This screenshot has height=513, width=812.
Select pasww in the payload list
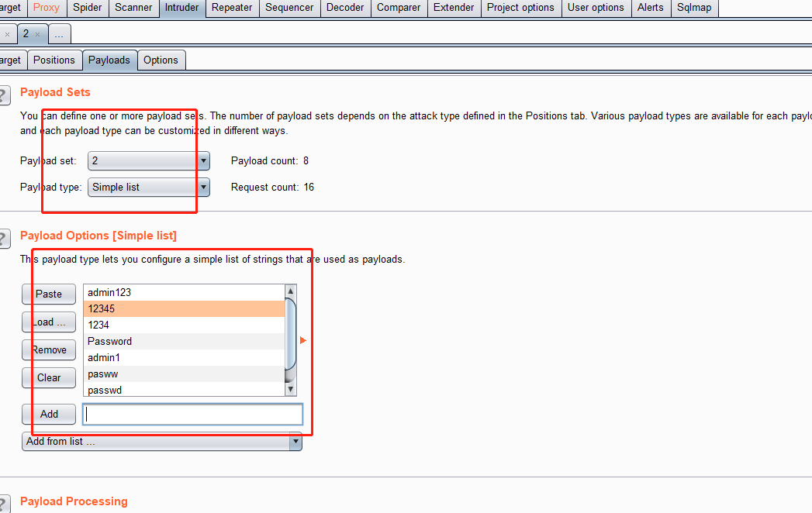pos(184,374)
